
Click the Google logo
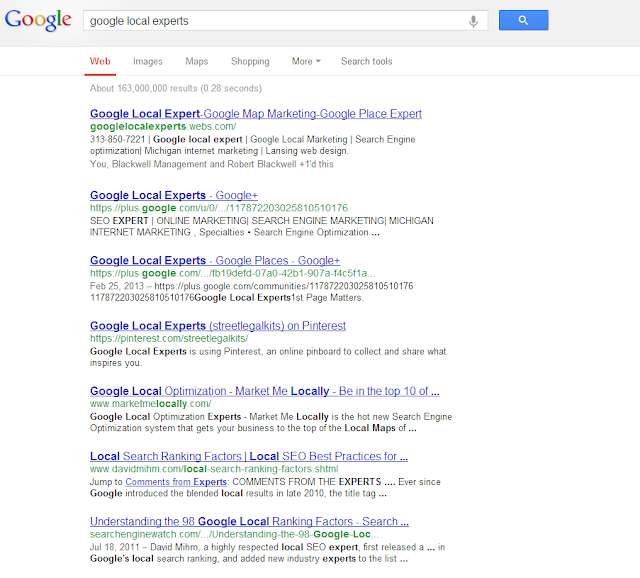coord(38,20)
